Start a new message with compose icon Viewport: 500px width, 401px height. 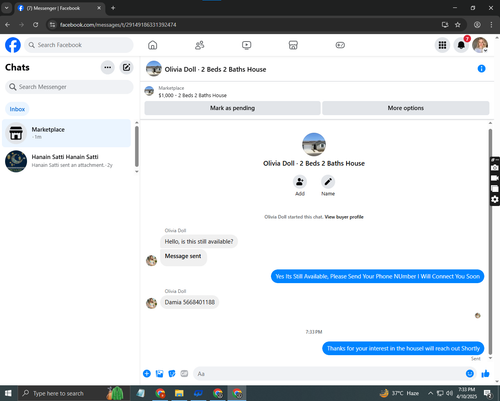click(126, 67)
